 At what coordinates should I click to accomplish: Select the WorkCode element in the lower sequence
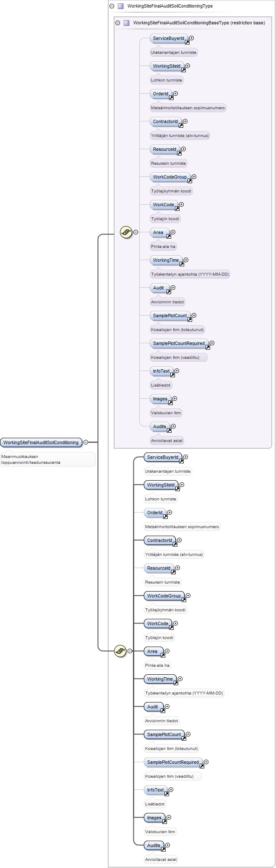click(158, 623)
